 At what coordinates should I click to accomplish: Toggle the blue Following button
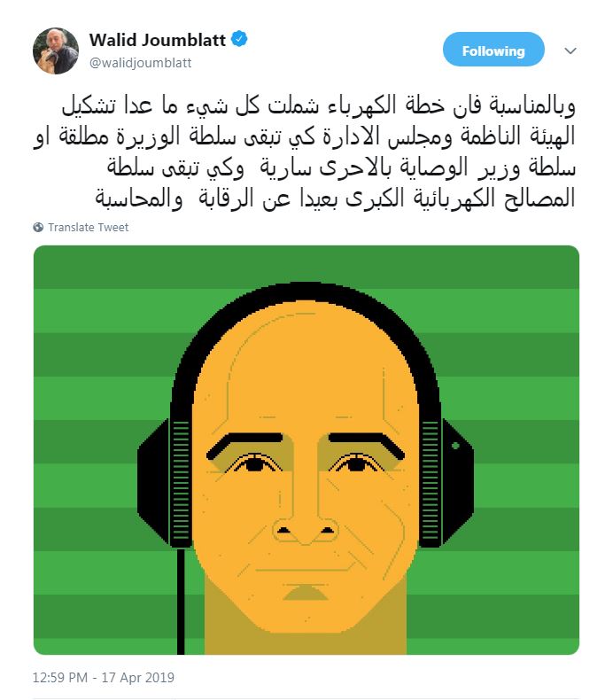(x=493, y=49)
